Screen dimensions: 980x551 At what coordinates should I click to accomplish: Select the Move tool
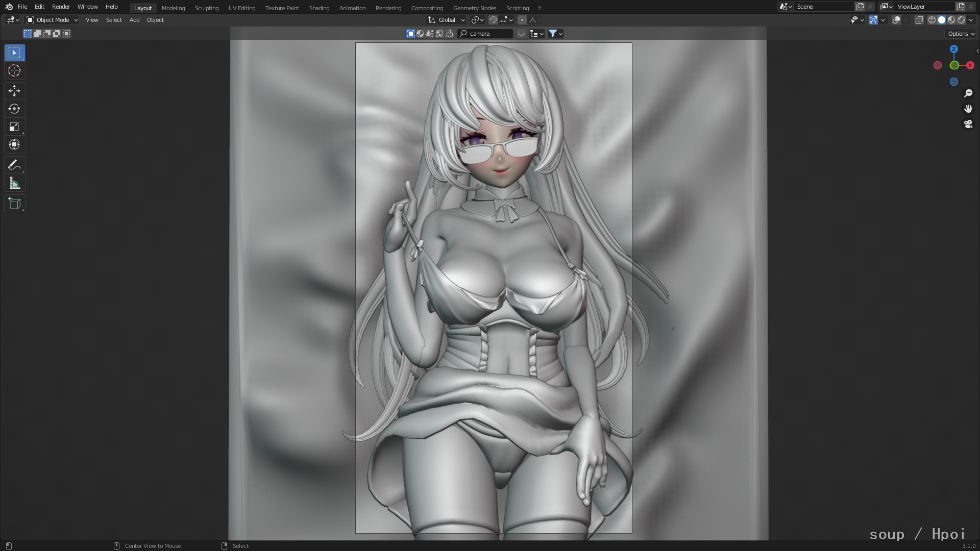14,91
